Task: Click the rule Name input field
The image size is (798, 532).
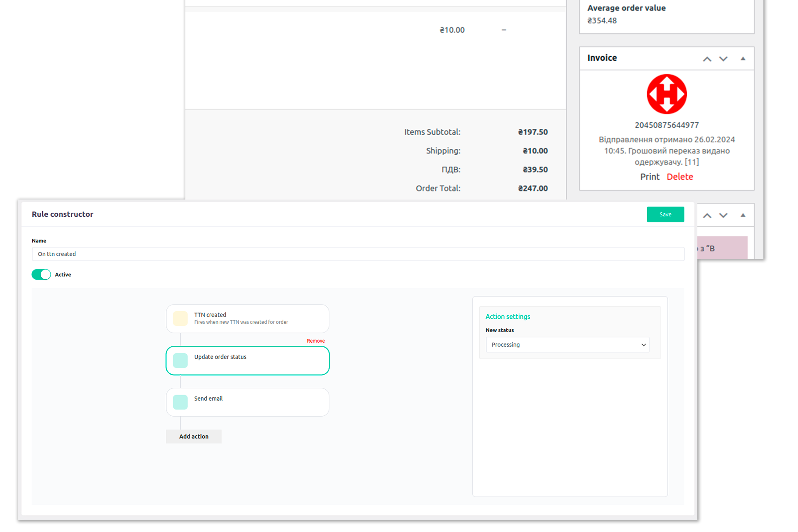Action: 358,254
